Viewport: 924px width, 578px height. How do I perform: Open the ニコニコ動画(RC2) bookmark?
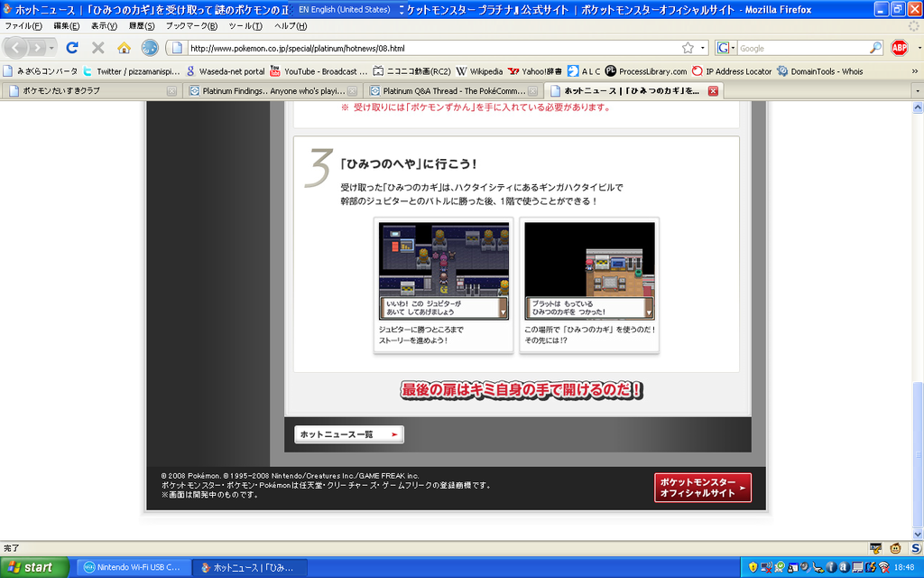coord(411,71)
